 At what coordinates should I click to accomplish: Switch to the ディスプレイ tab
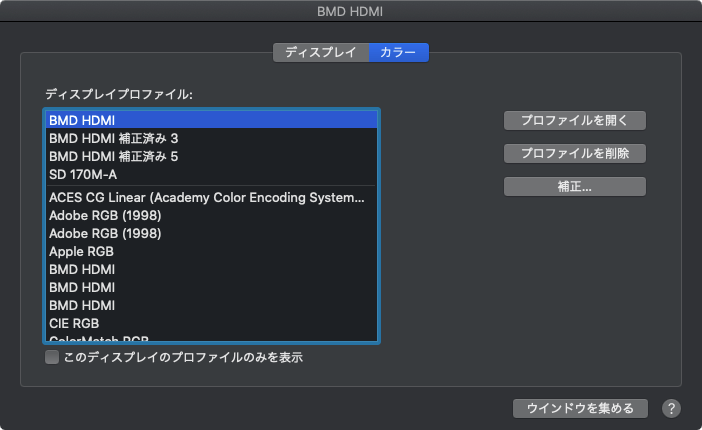(x=321, y=52)
